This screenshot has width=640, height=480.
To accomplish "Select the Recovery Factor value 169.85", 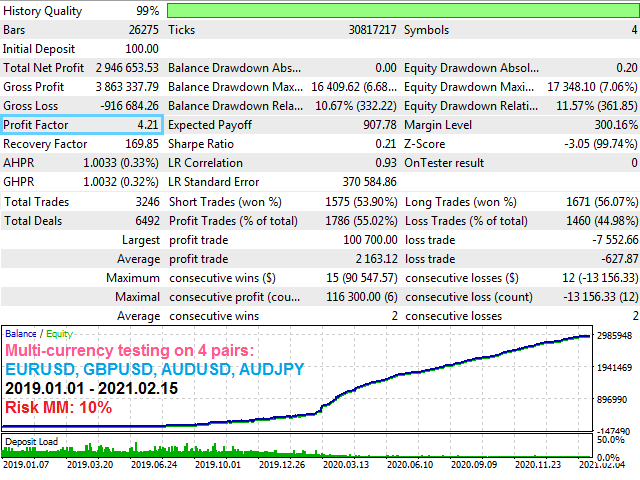I will 142,144.
